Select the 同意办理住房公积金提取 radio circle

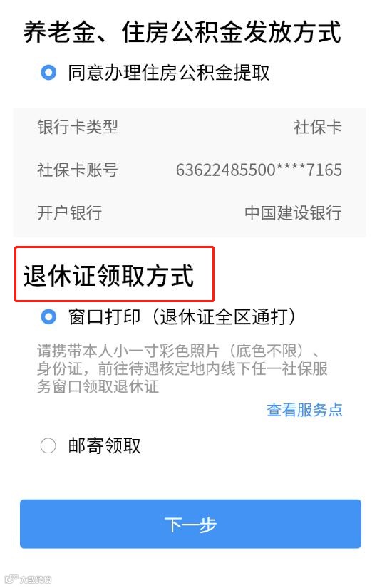[48, 73]
